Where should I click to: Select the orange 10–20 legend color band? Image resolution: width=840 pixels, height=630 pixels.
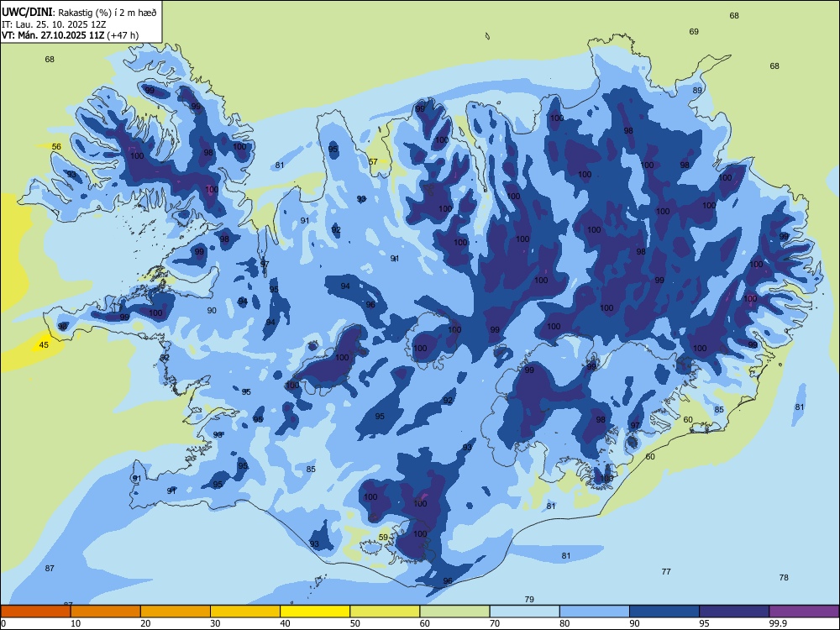[x=106, y=612]
